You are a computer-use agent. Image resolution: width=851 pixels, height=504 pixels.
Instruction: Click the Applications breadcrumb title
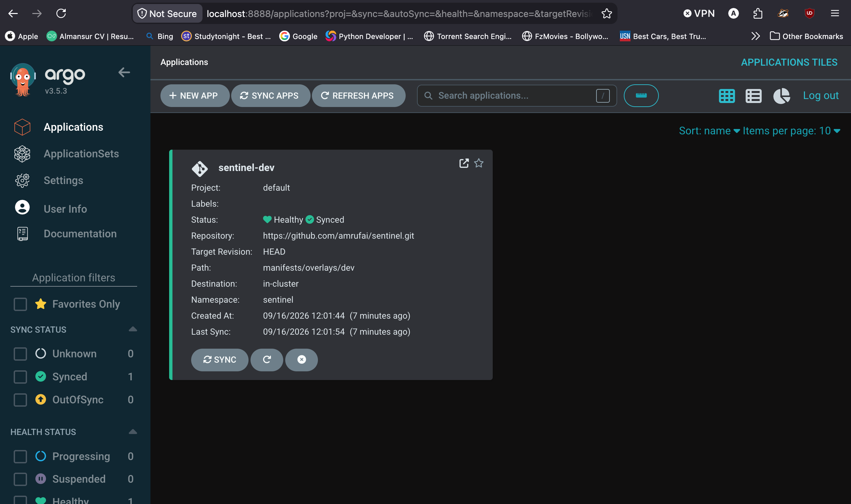(x=184, y=62)
